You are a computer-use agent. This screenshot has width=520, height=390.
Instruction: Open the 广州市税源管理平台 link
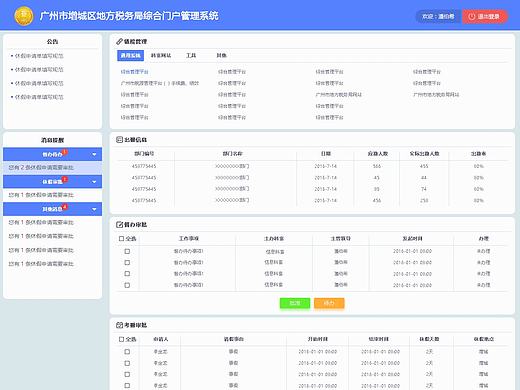(x=160, y=83)
